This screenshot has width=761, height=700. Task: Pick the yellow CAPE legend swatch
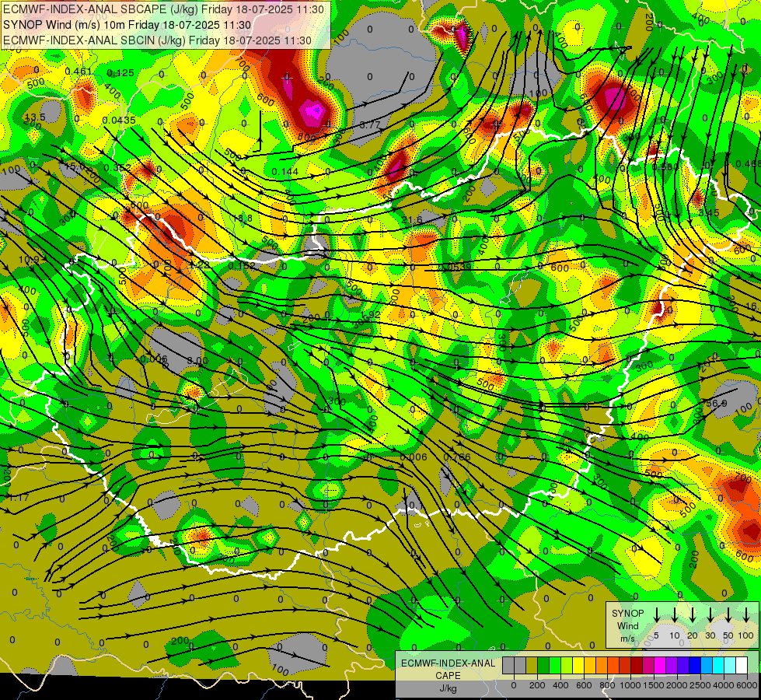578,666
